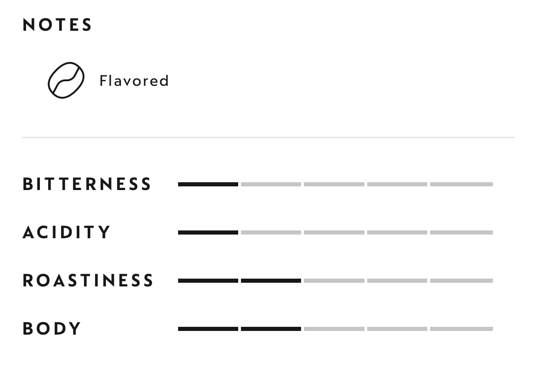Click the ROASTINESS label
The image size is (537, 392).
click(x=88, y=280)
